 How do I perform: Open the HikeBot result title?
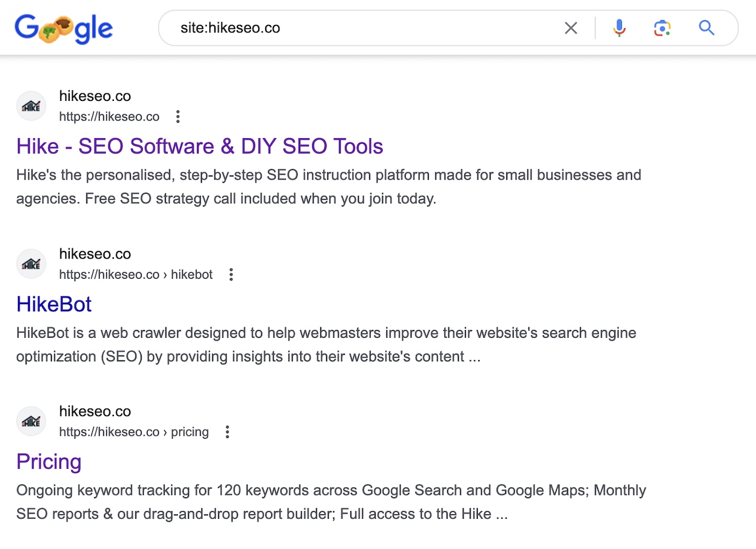54,304
